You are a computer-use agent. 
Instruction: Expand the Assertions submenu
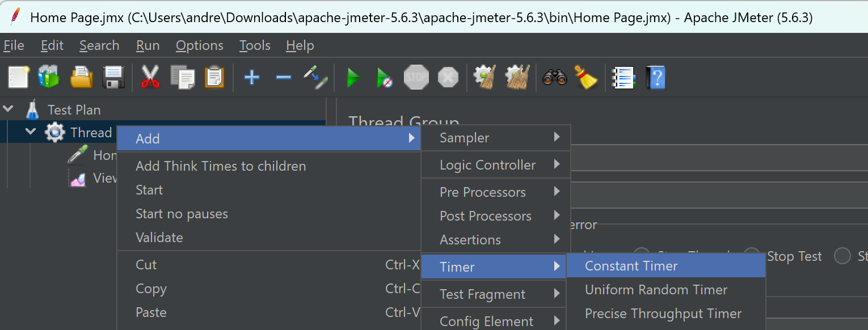pyautogui.click(x=495, y=240)
